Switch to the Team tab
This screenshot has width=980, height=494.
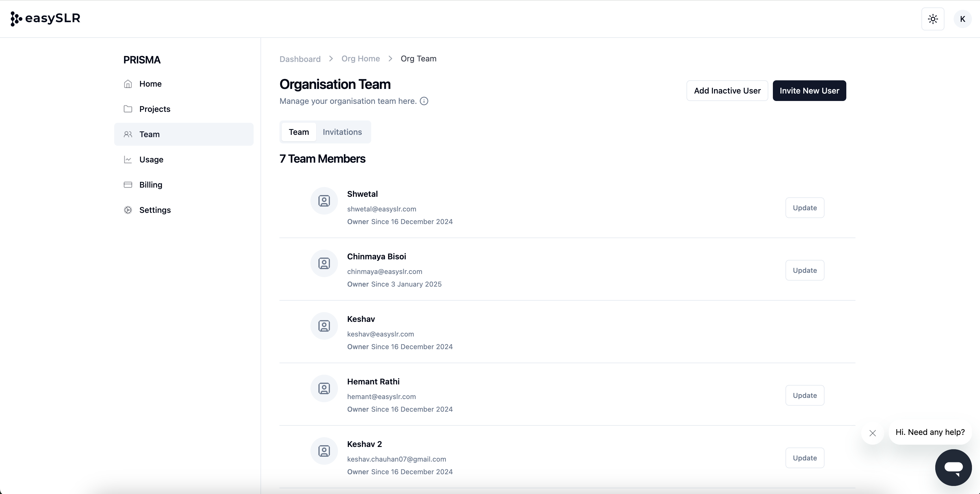pyautogui.click(x=299, y=132)
